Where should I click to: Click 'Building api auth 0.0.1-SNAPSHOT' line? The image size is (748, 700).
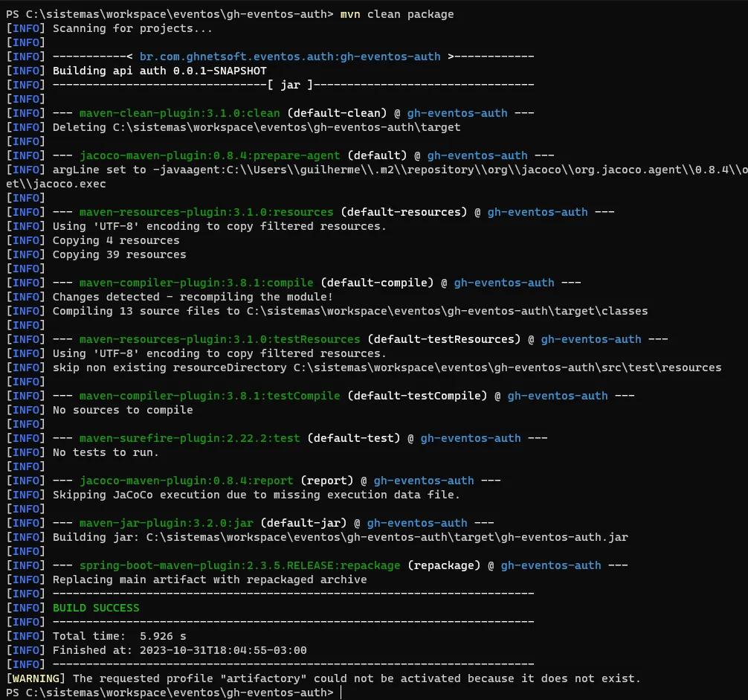159,71
